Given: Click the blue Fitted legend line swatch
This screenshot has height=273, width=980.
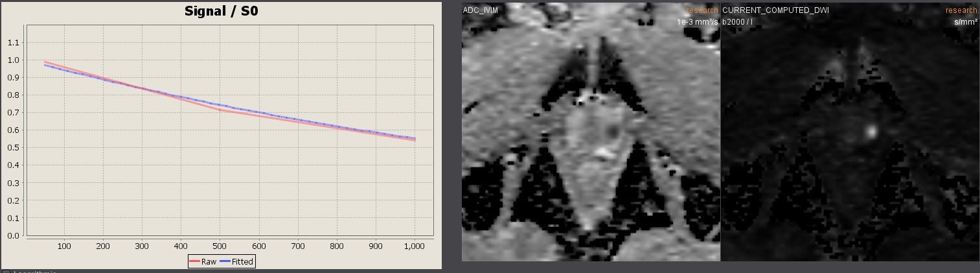Looking at the screenshot, I should tap(225, 262).
